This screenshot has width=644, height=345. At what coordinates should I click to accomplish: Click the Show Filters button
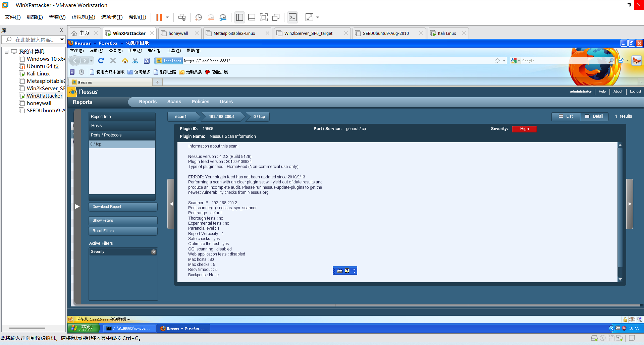click(123, 221)
